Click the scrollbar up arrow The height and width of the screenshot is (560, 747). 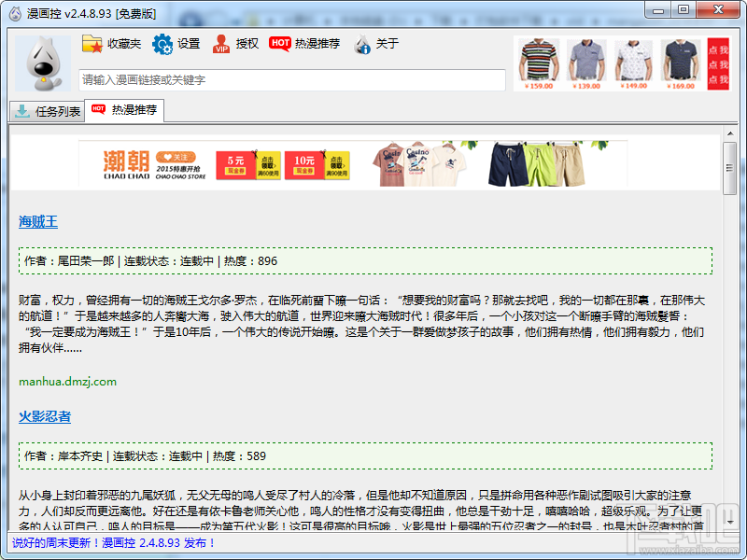click(730, 133)
